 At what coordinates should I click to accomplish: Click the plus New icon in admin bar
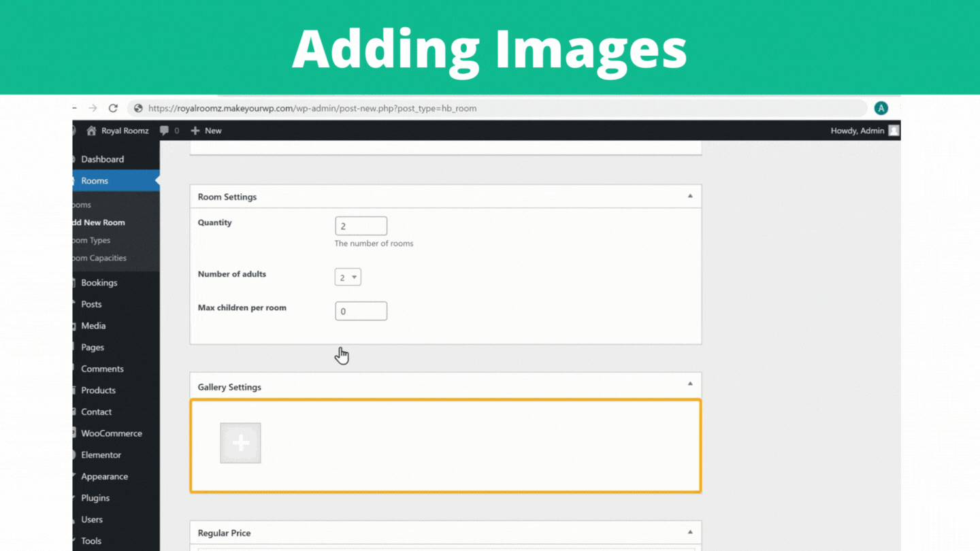point(195,131)
